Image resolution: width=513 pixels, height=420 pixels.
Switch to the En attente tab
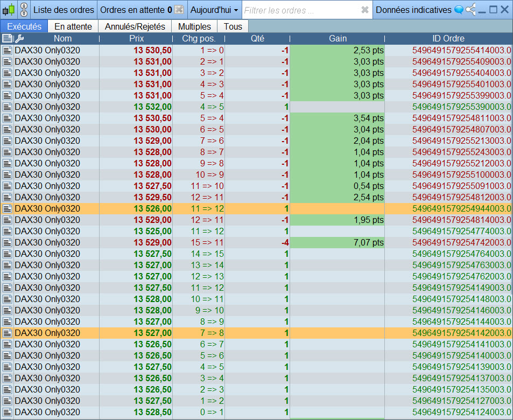click(73, 26)
